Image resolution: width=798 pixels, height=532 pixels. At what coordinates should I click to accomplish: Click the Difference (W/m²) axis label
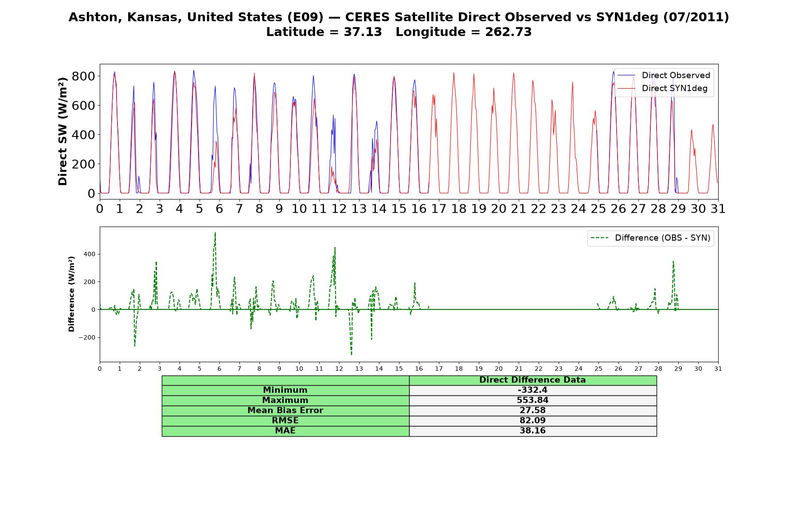tap(71, 294)
